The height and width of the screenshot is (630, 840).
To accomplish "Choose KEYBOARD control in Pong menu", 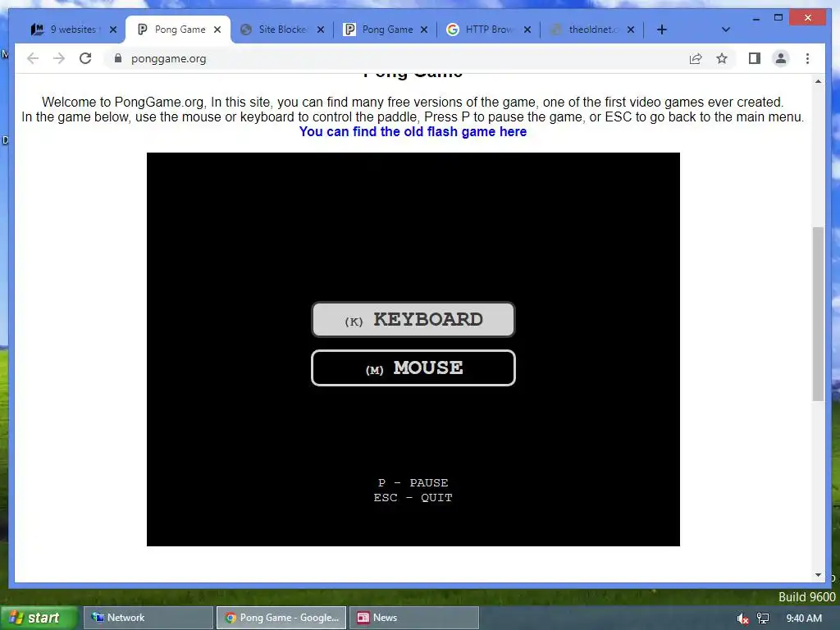I will tap(413, 319).
